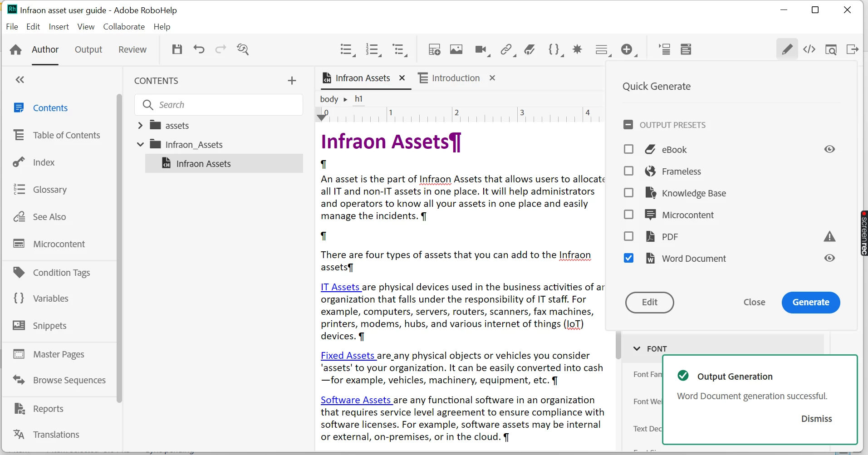Close the Quick Generate panel
Image resolution: width=868 pixels, height=455 pixels.
point(754,302)
